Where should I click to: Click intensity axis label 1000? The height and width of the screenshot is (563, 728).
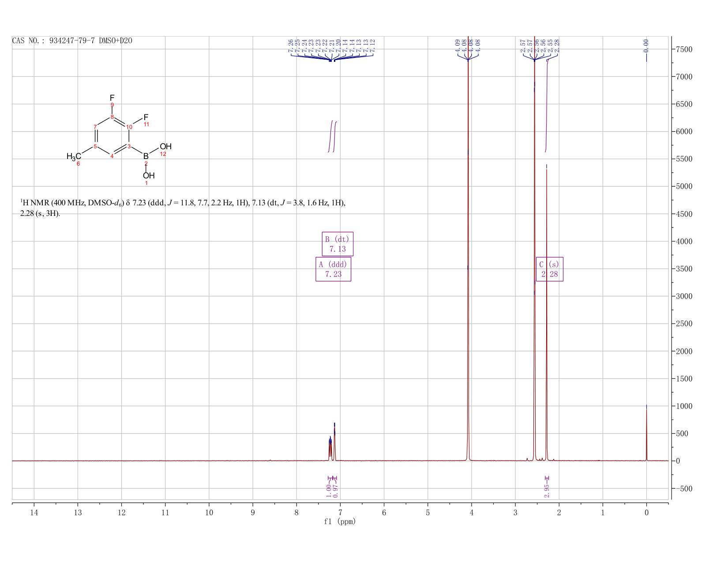[x=684, y=406]
